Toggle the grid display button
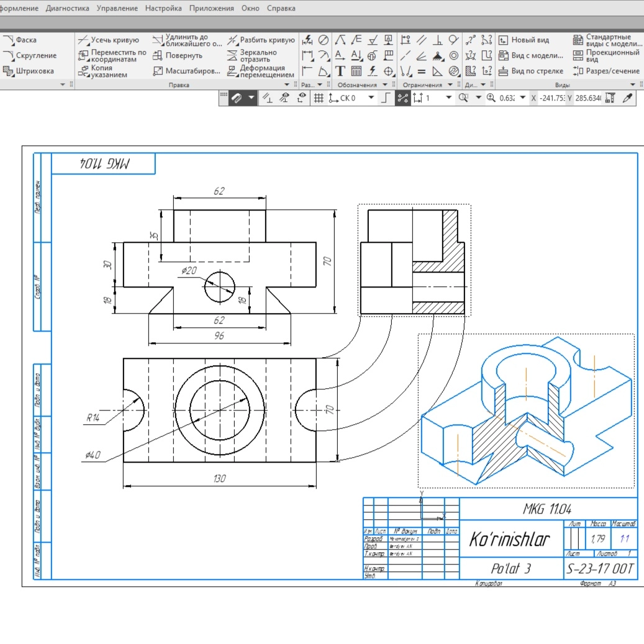 point(319,98)
